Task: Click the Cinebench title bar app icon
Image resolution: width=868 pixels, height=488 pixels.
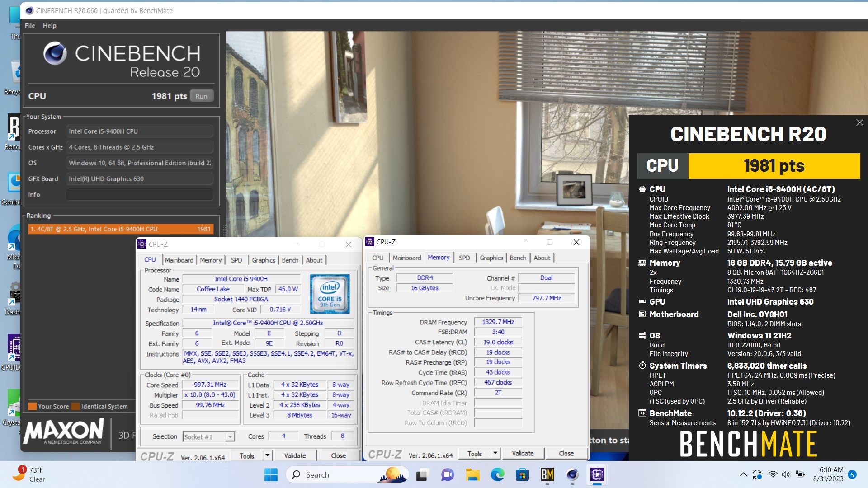Action: pyautogui.click(x=29, y=10)
